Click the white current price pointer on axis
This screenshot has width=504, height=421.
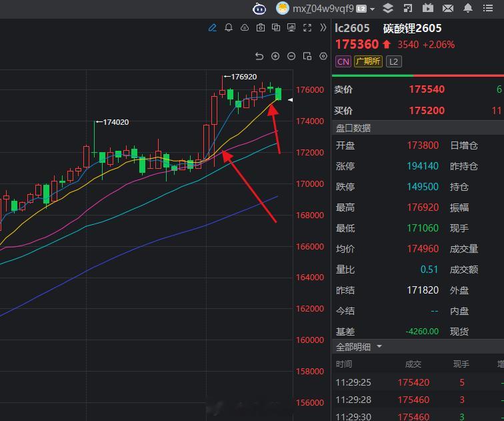pos(290,100)
